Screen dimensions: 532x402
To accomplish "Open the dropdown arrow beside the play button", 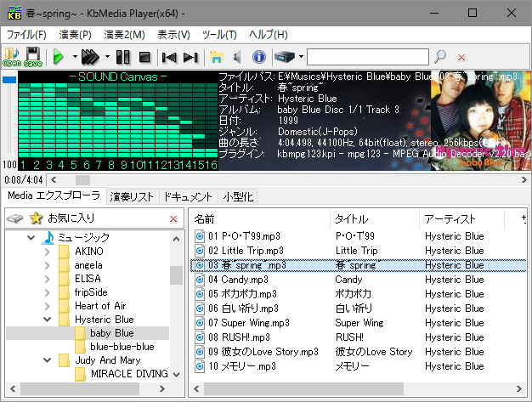I will pyautogui.click(x=75, y=57).
